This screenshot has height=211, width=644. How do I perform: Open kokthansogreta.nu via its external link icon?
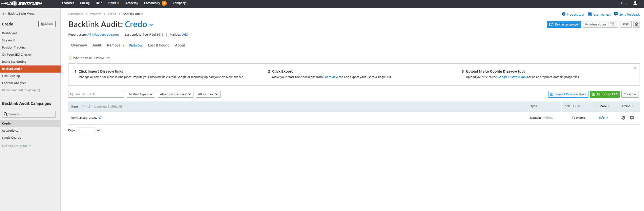click(x=100, y=118)
